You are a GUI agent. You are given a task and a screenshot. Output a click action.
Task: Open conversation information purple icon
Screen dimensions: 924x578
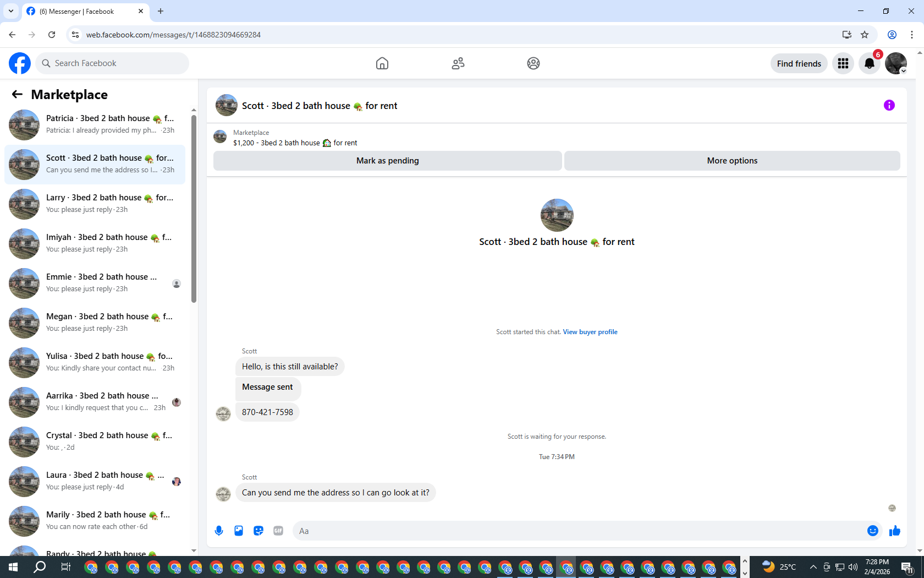coord(889,105)
